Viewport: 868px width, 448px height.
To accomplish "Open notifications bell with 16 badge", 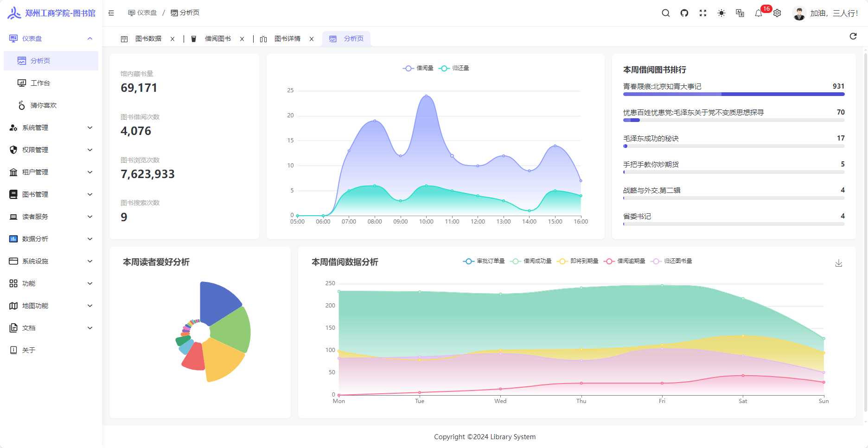I will [759, 13].
